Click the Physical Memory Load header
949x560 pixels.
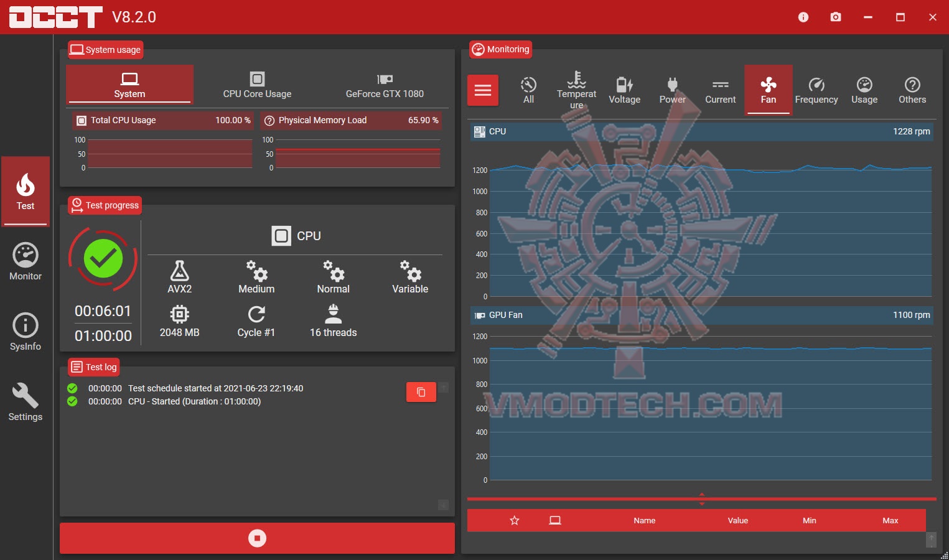click(351, 120)
